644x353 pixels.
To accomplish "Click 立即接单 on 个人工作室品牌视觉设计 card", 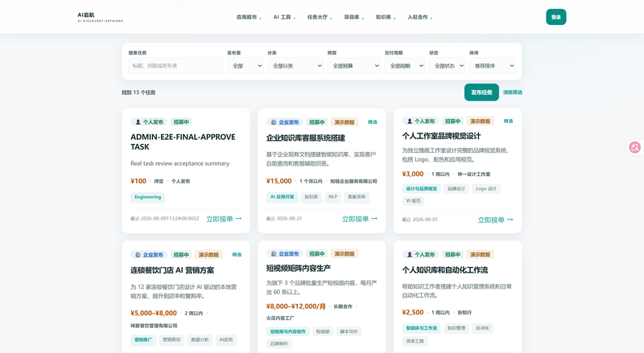I will click(495, 220).
